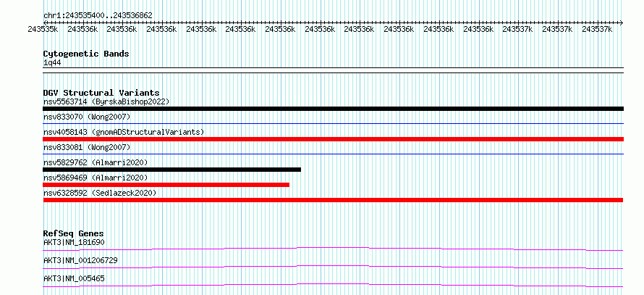Select the magenta gene line of AKT3|NM_181690
Screen dimensions: 644x295
click(x=333, y=249)
